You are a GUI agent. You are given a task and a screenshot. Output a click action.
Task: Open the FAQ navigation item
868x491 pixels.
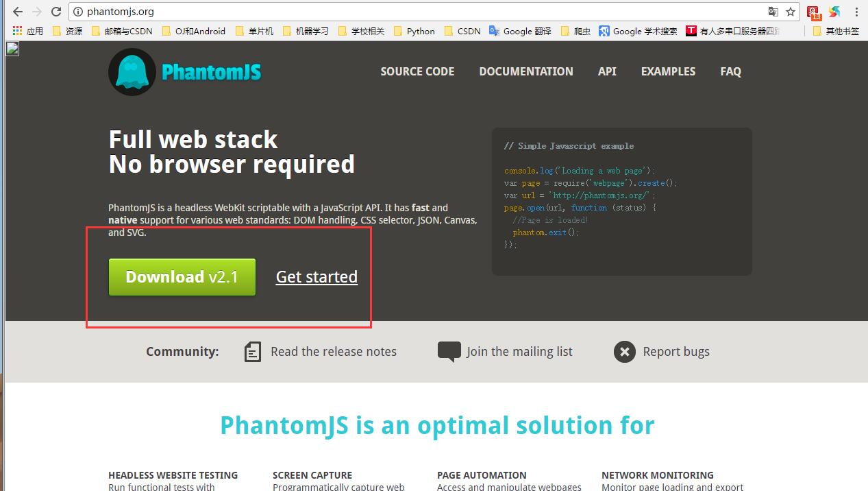click(731, 71)
